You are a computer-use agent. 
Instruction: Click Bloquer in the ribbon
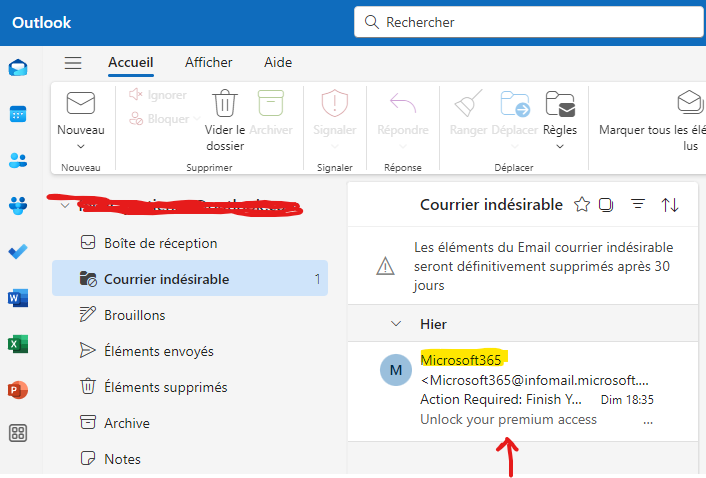(x=159, y=119)
